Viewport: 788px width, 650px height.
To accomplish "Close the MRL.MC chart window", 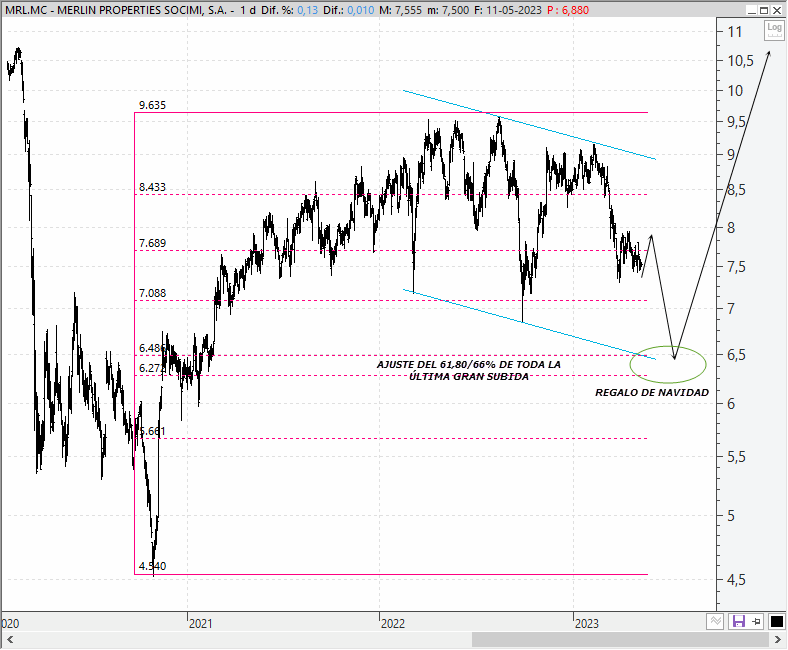I will pyautogui.click(x=776, y=10).
